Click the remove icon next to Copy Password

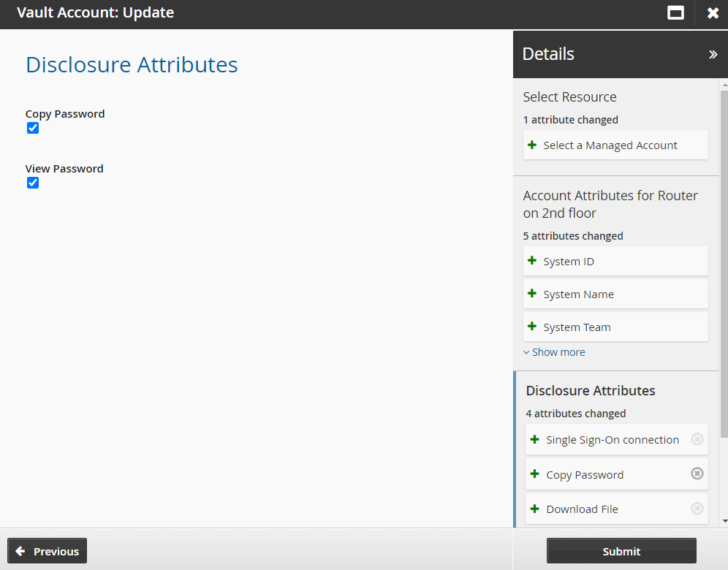[697, 474]
